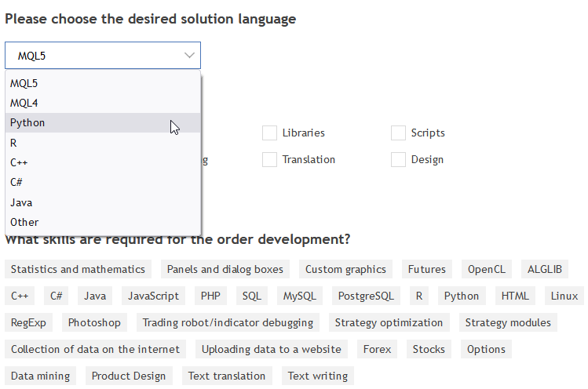Check the Translation checkbox
The height and width of the screenshot is (389, 588).
(270, 160)
